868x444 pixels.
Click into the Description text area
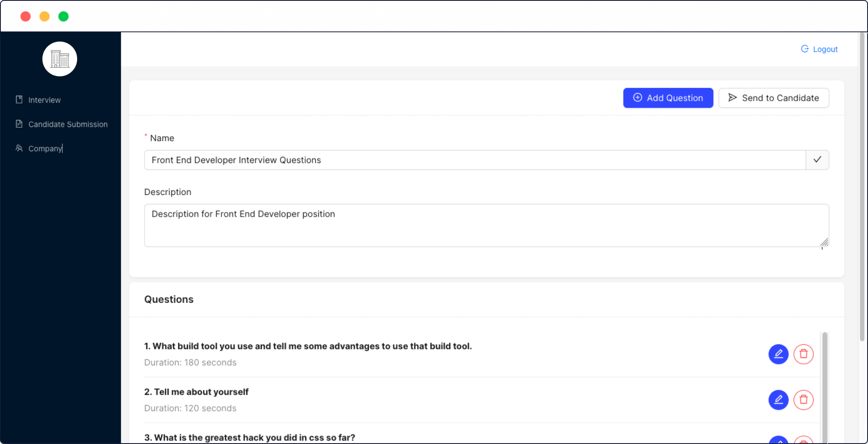(487, 225)
